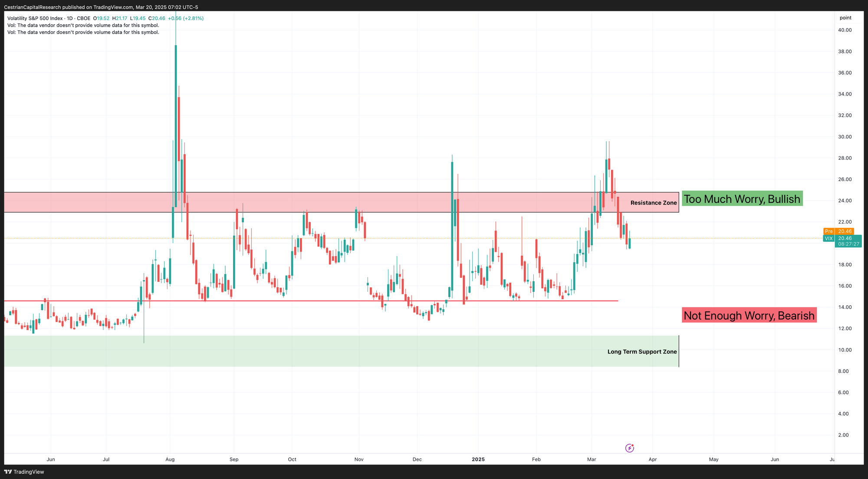Click the 40.00 price axis label

click(x=845, y=30)
